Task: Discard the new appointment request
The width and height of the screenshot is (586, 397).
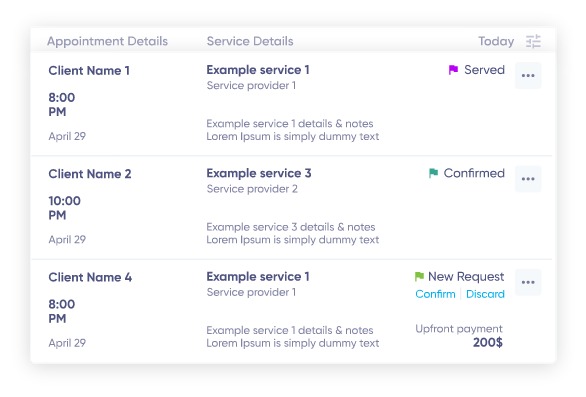Action: click(x=485, y=294)
